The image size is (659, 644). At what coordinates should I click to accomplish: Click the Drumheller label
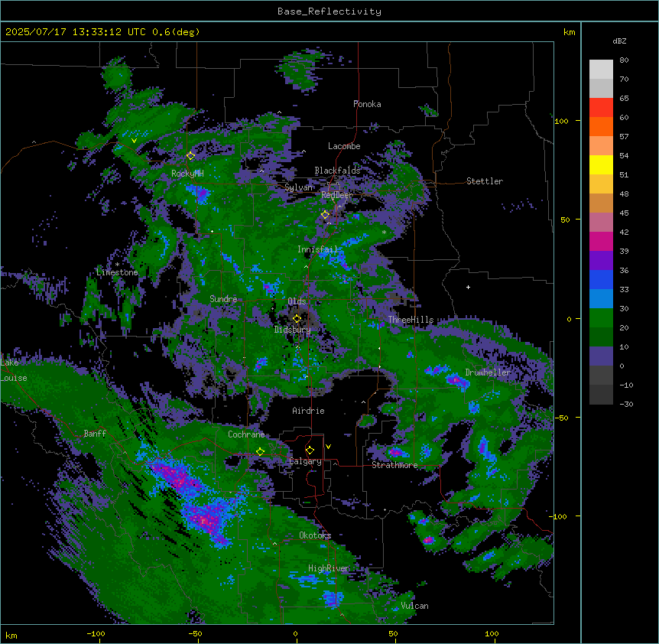tap(488, 372)
